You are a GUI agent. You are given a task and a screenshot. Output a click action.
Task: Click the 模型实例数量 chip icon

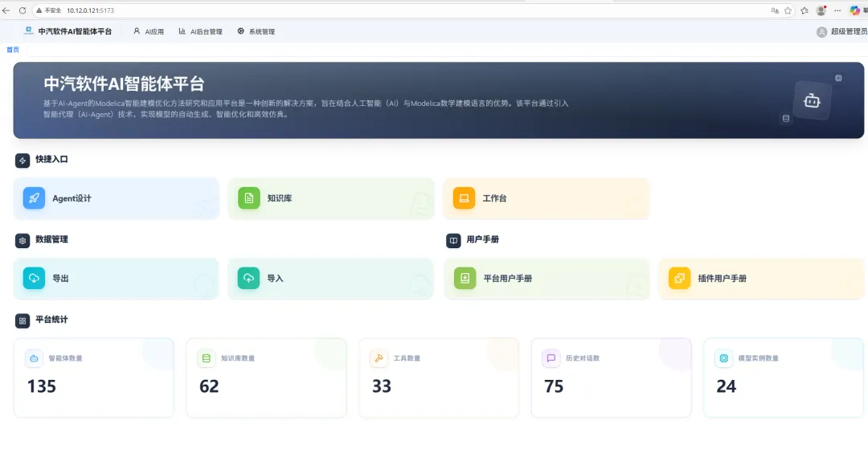723,358
